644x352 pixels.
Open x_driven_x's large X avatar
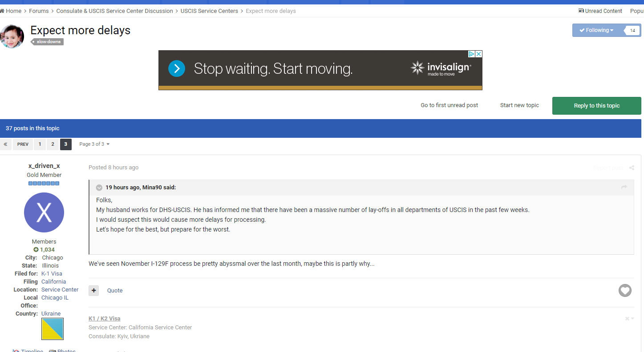[x=44, y=212]
